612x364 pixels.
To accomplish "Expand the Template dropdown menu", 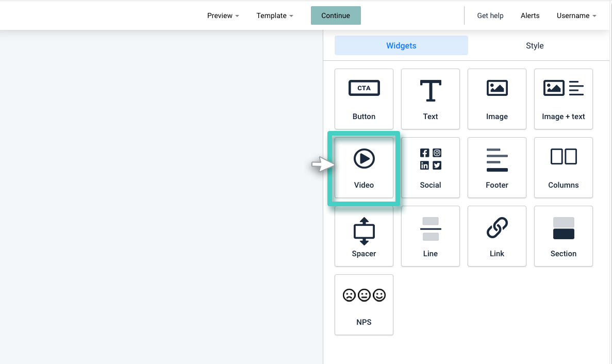I will coord(275,15).
